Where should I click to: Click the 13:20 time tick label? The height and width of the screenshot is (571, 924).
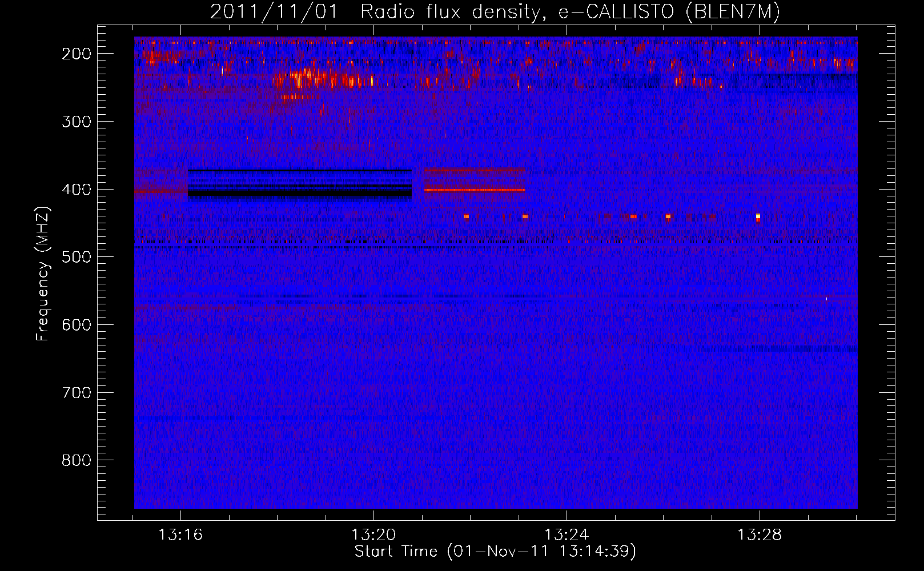[374, 535]
